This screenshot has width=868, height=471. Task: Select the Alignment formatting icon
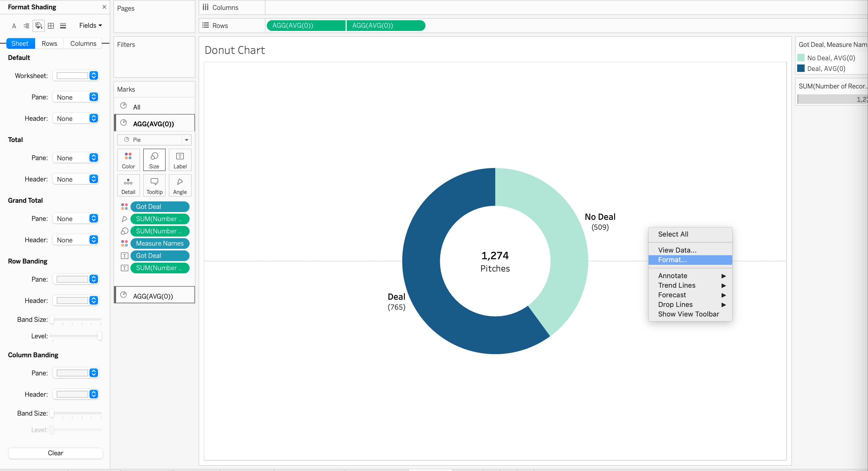click(26, 26)
